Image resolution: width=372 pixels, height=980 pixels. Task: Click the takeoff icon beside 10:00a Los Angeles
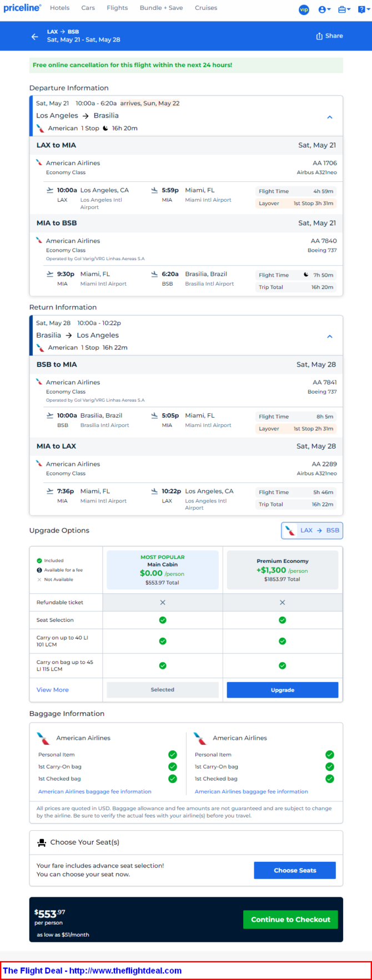tap(50, 190)
